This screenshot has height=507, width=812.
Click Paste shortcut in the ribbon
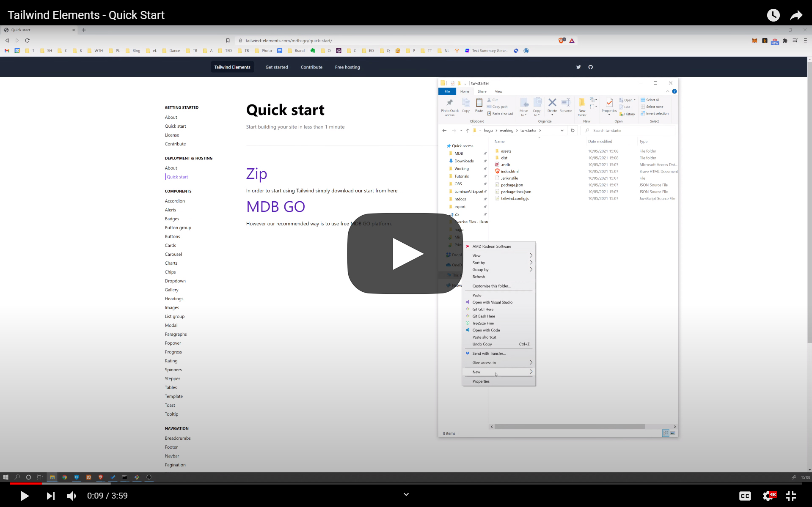click(500, 113)
